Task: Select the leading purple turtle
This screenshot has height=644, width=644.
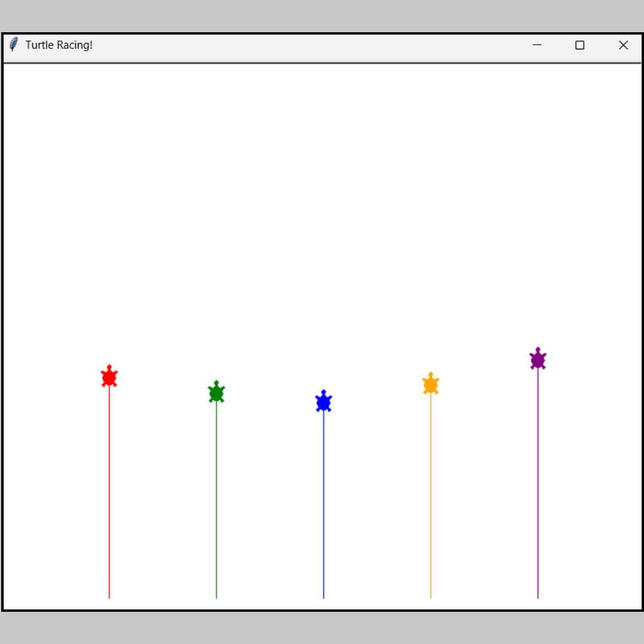Action: (x=538, y=360)
